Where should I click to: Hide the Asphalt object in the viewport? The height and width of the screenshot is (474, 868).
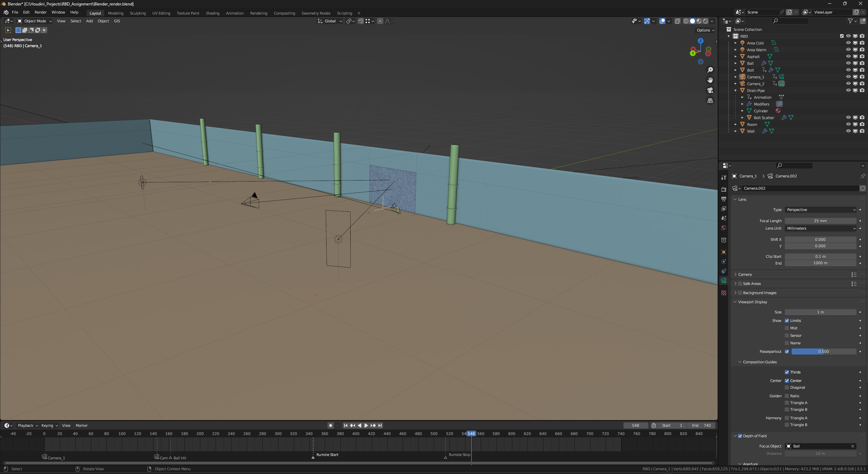(848, 56)
